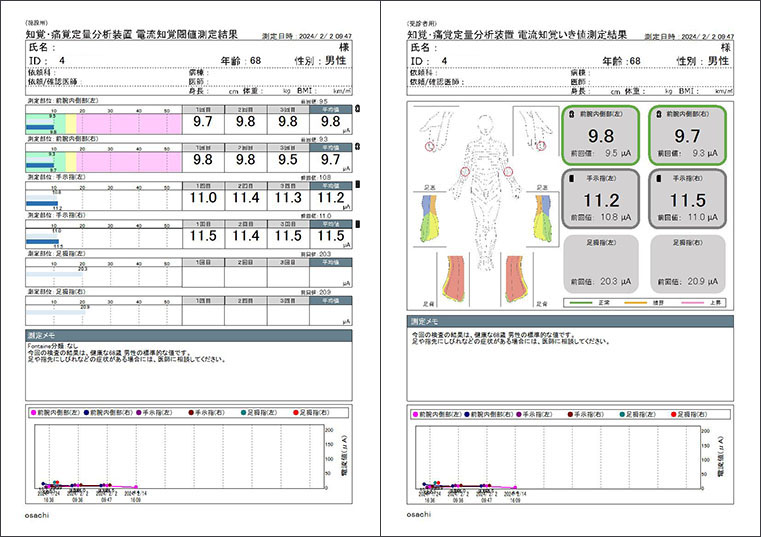Open the 手示指(右) result card showing 11.5
This screenshot has height=537, width=761.
click(688, 199)
